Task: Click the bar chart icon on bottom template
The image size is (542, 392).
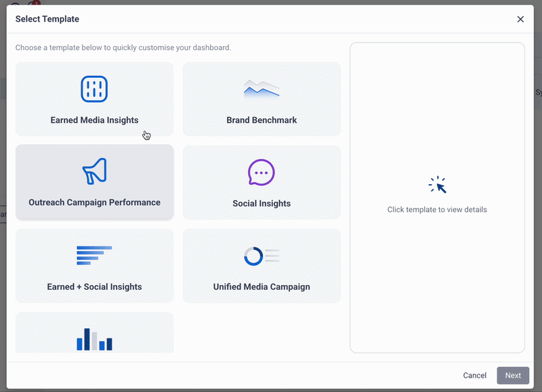Action: (94, 339)
